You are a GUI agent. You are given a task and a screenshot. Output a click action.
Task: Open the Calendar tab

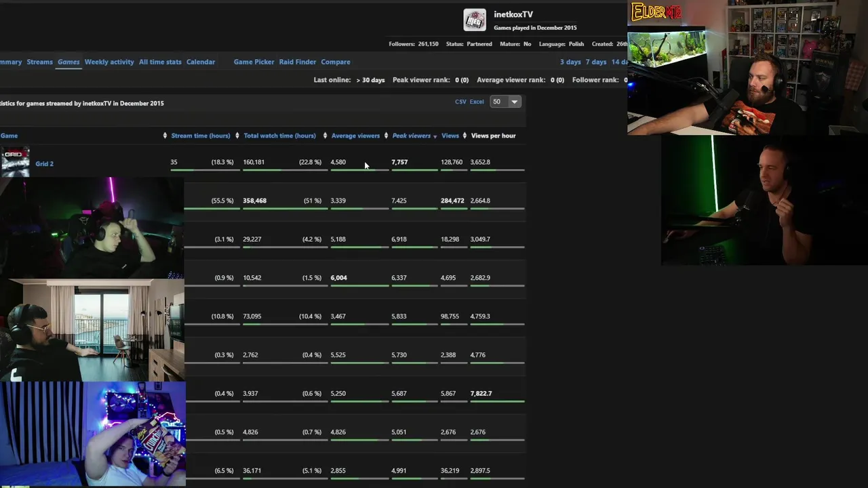pos(201,62)
